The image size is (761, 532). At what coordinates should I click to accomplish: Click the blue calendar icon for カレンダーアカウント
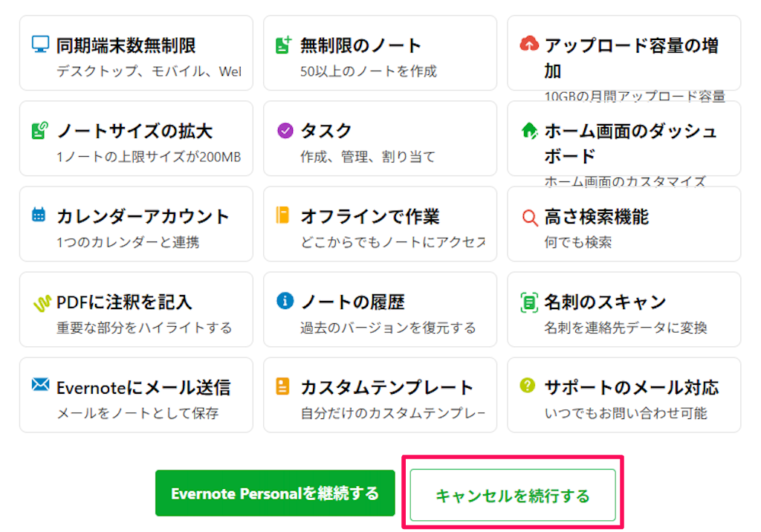(x=40, y=216)
